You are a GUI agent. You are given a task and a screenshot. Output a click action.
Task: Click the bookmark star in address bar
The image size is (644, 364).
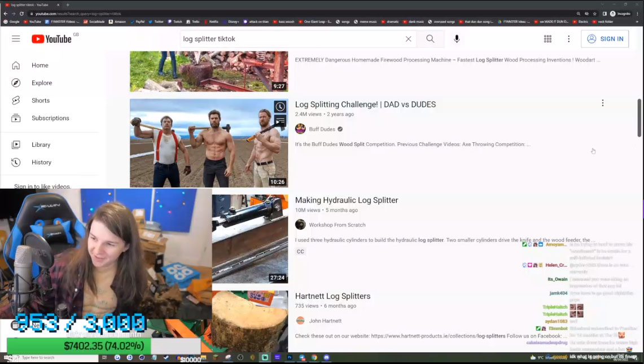tap(595, 14)
